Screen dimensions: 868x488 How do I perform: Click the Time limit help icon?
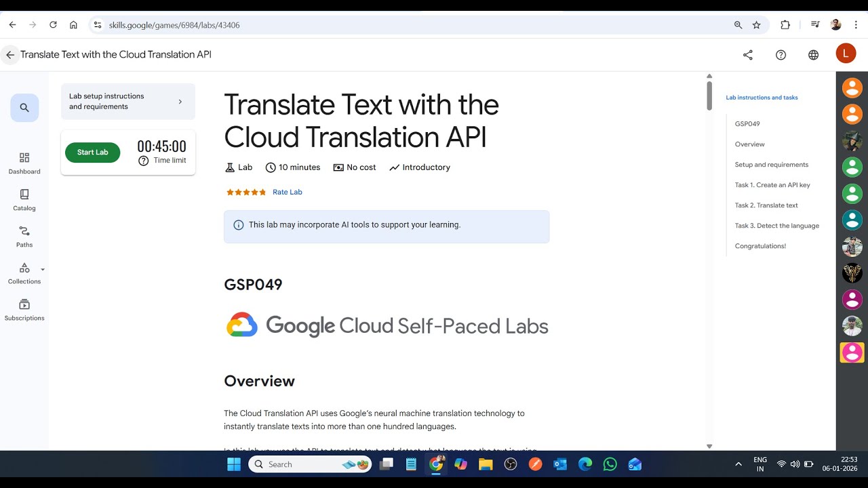(x=143, y=161)
